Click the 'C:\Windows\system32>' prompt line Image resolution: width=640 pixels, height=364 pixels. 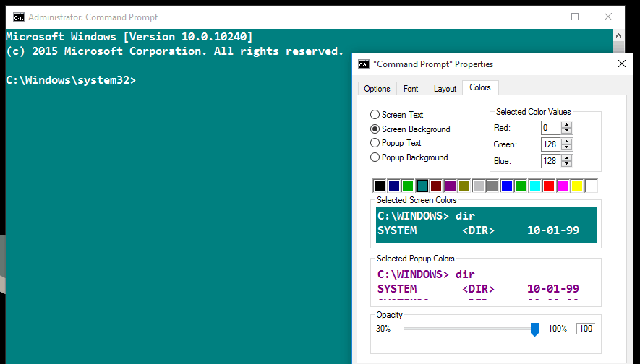(71, 80)
